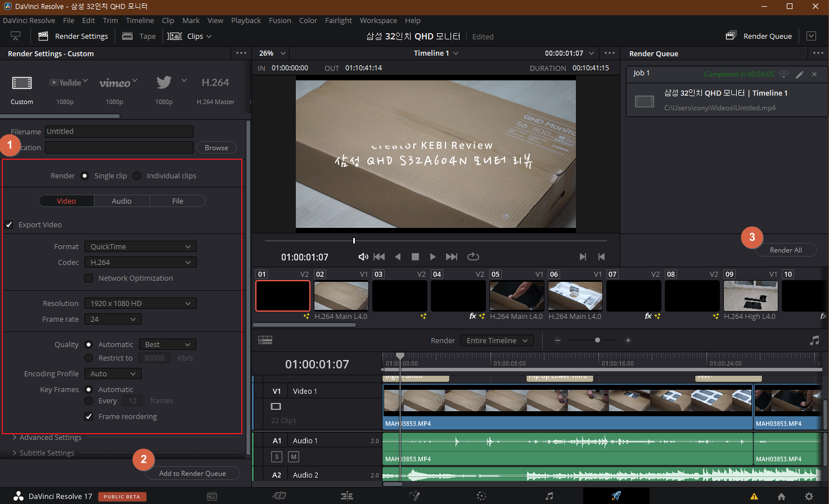This screenshot has height=504, width=829.
Task: Go to Project Manager home icon
Action: coord(781,496)
